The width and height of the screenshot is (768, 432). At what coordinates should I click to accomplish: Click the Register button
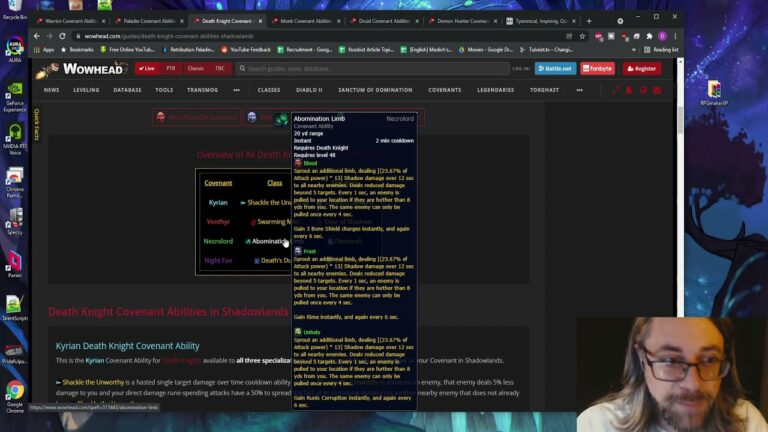pyautogui.click(x=642, y=69)
